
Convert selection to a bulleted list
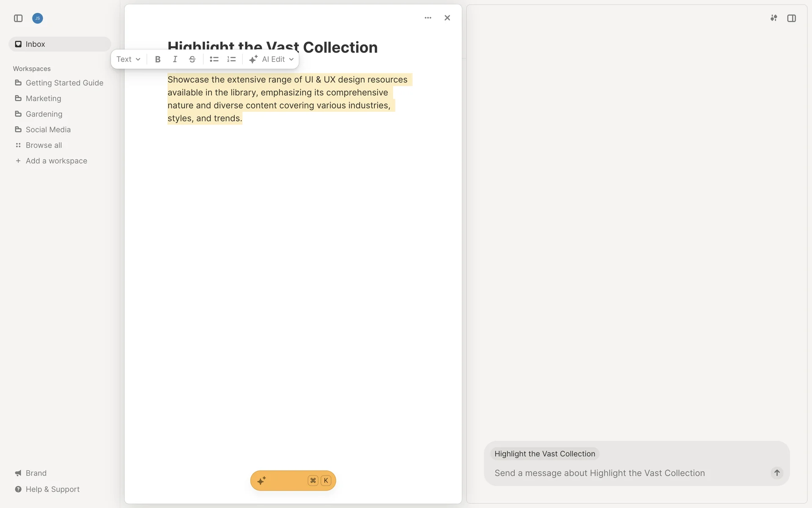(214, 59)
